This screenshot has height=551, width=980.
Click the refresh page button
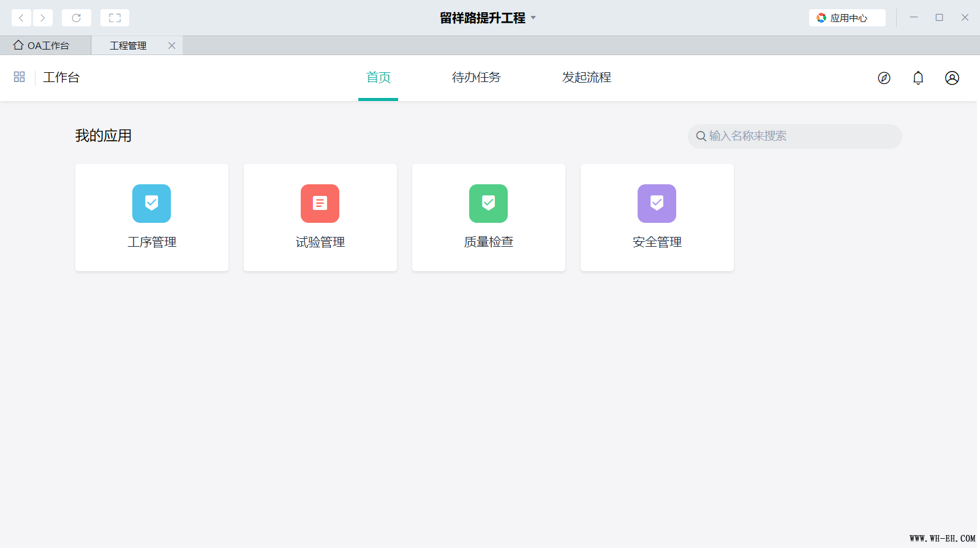click(x=77, y=18)
